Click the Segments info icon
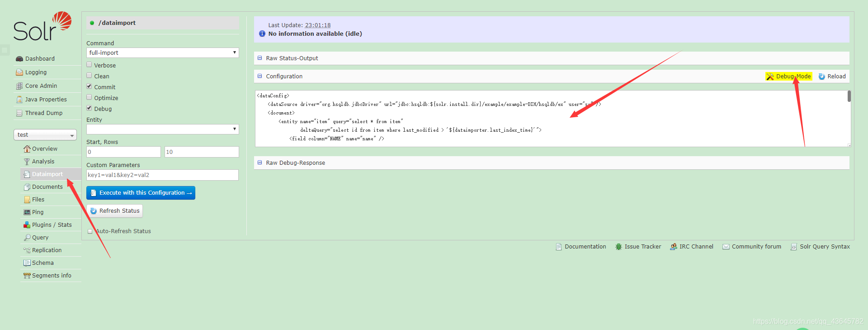Image resolution: width=868 pixels, height=330 pixels. [x=27, y=276]
